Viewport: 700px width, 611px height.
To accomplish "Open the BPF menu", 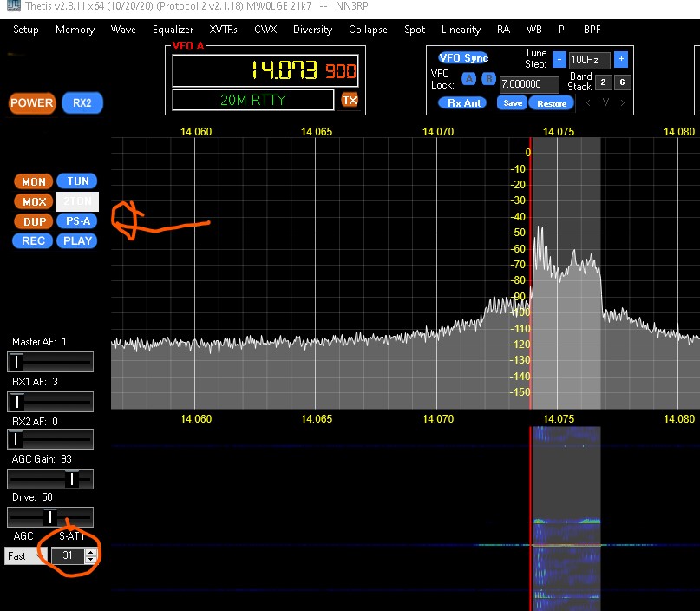I will click(x=592, y=30).
